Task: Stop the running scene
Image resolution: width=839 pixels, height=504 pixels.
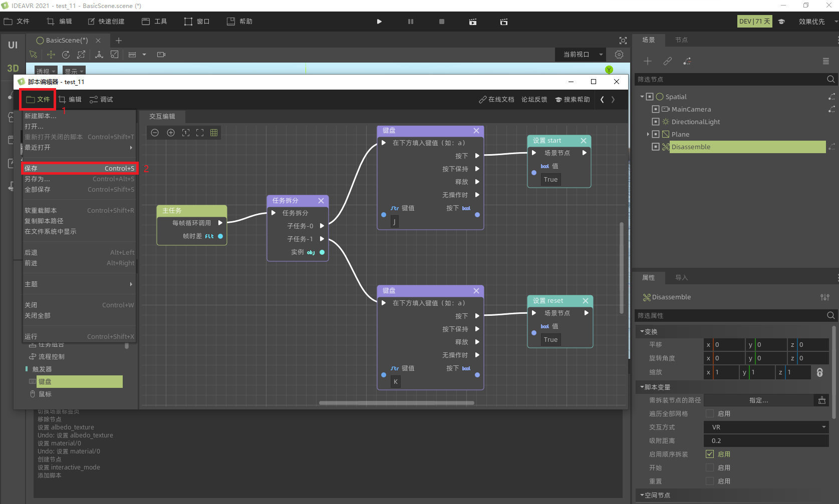Action: point(442,22)
